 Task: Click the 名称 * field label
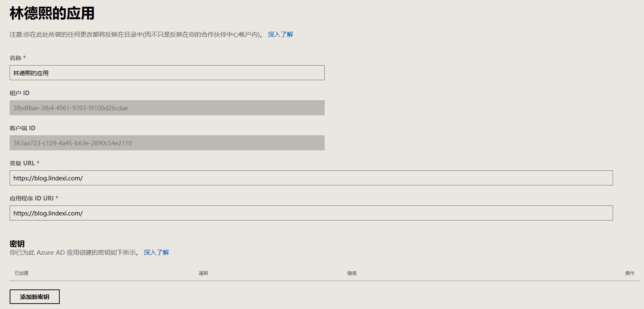pos(18,58)
